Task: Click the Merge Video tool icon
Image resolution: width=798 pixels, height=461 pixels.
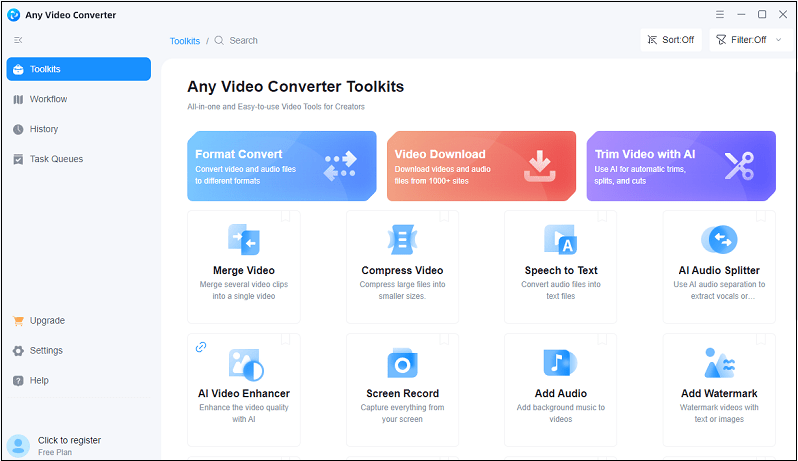Action: pyautogui.click(x=244, y=239)
